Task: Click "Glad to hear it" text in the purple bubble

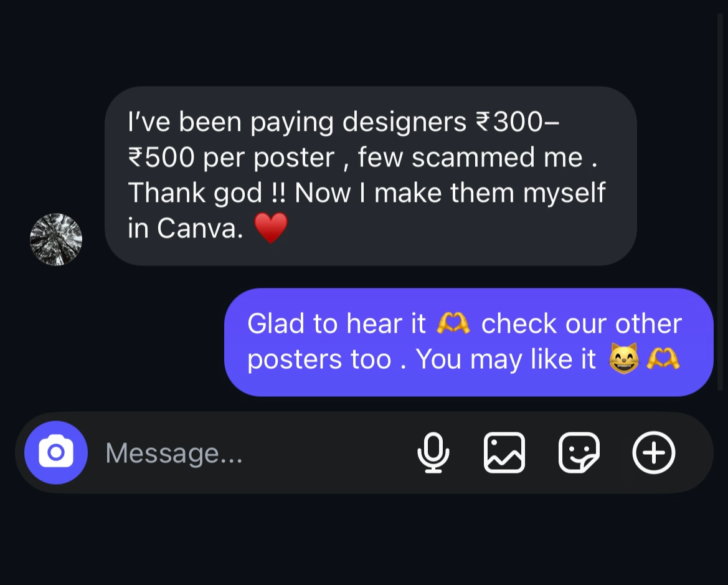Action: click(336, 323)
